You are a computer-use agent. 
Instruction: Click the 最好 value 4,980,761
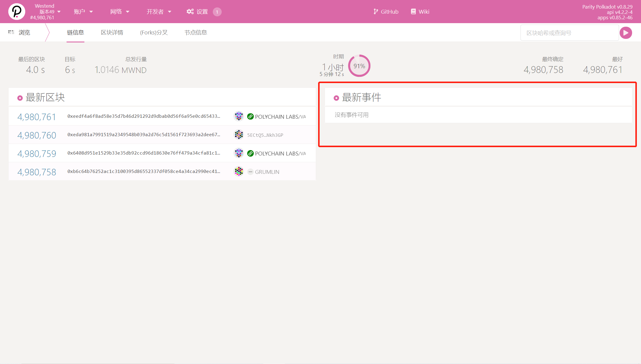(x=602, y=70)
